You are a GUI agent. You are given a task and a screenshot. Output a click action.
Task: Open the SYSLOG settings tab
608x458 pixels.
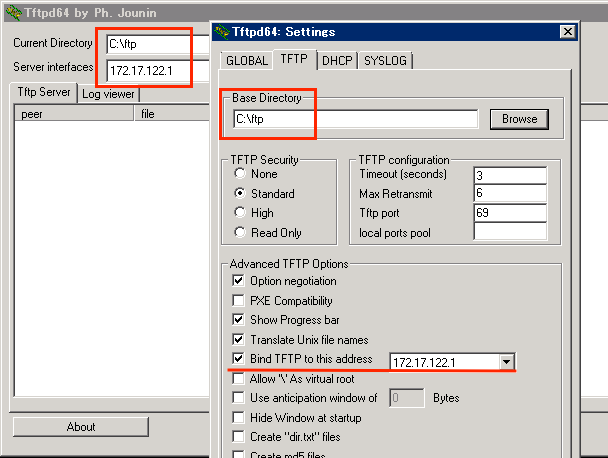(x=385, y=61)
